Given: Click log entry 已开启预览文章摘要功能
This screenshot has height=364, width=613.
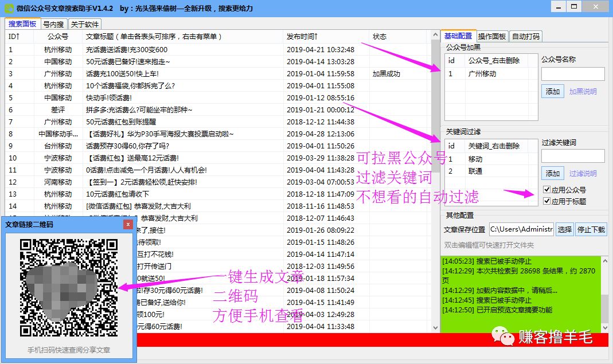Looking at the screenshot, I should [497, 310].
